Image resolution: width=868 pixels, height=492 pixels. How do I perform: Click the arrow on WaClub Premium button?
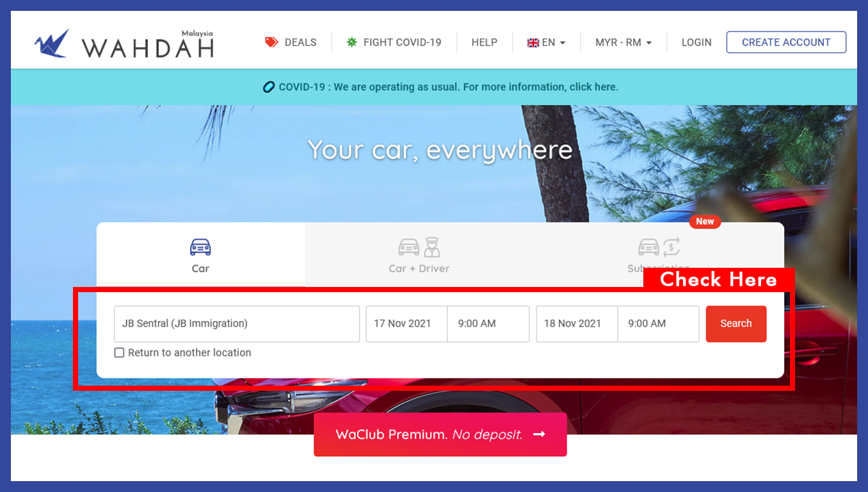(539, 434)
